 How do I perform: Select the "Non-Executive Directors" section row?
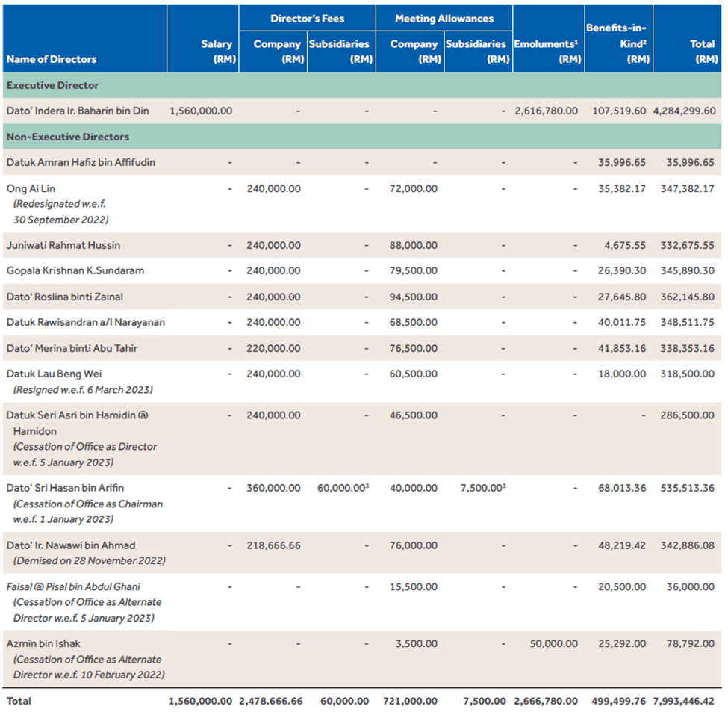[x=67, y=137]
